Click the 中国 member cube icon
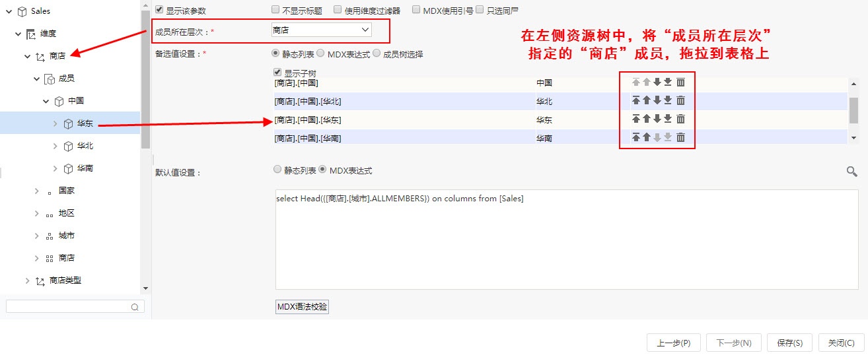868x363 pixels. pos(59,101)
